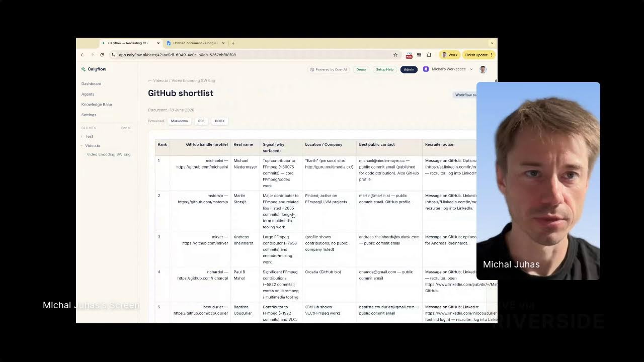This screenshot has width=644, height=362.
Task: Select Video Encoding SW Eng role
Action: (109, 154)
